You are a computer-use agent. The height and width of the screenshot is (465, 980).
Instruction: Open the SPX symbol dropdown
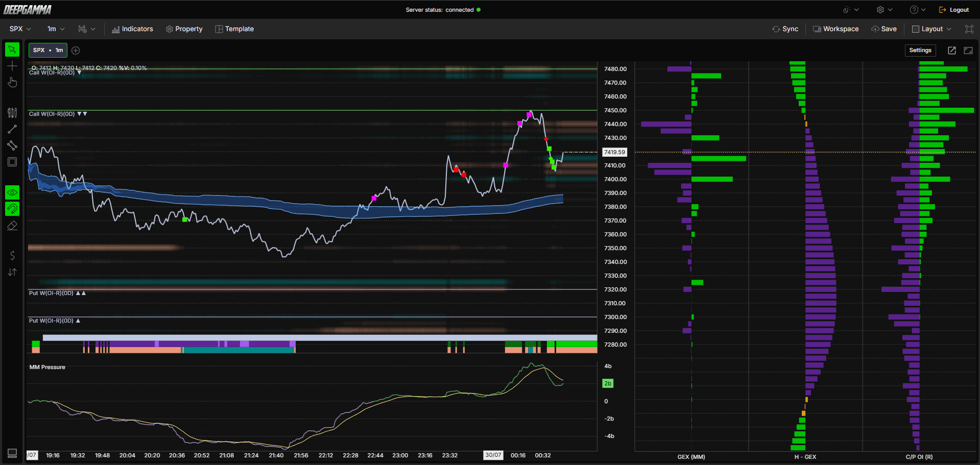point(20,29)
